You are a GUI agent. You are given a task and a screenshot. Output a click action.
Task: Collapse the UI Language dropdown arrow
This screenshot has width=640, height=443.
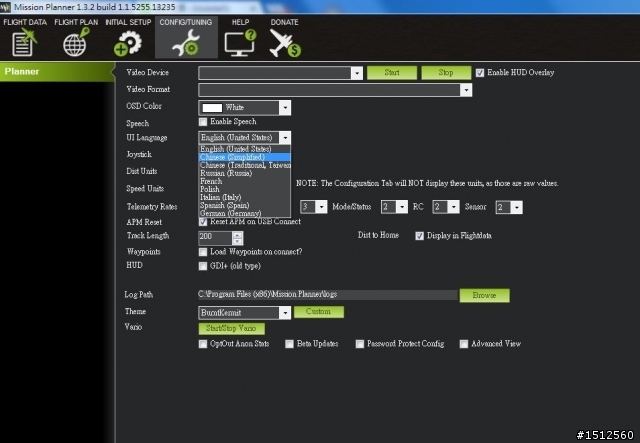coord(285,138)
